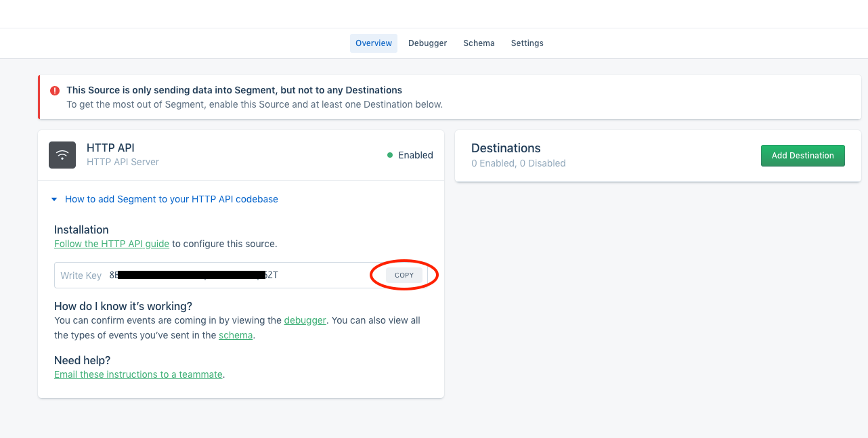Click the red alert icon in the banner

point(55,90)
